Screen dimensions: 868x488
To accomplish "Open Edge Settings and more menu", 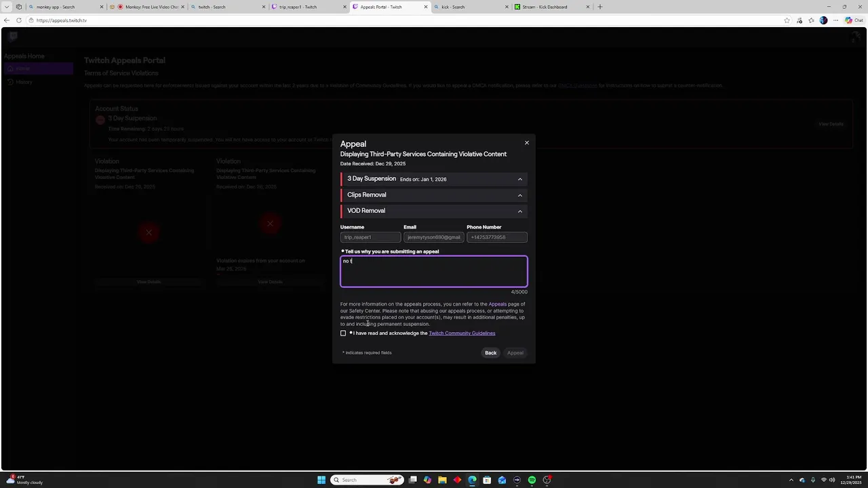I will click(x=835, y=20).
